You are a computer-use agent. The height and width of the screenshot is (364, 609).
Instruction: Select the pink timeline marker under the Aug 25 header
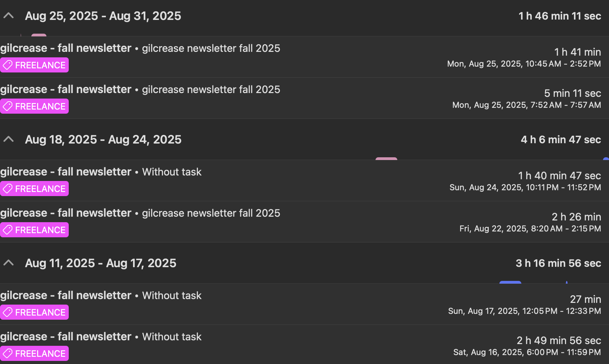point(39,35)
